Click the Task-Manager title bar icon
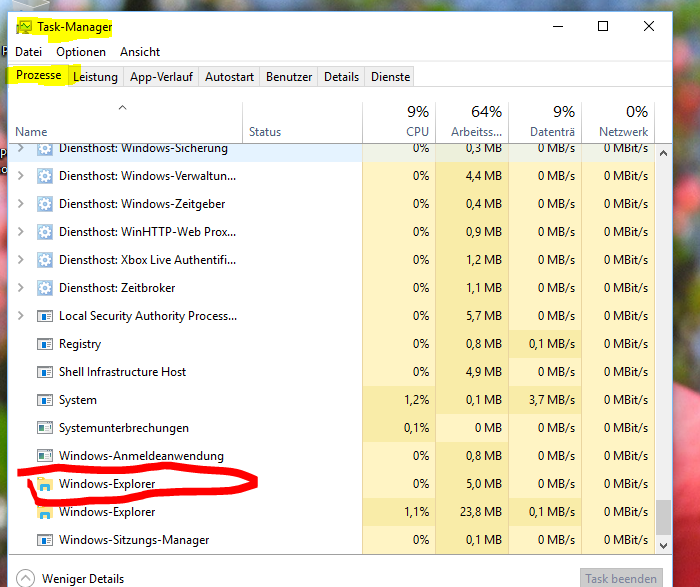Screen dimensions: 700x587 (25, 28)
